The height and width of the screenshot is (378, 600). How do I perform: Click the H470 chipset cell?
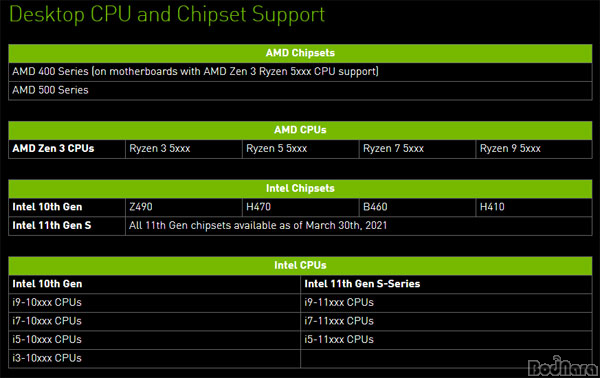point(301,207)
